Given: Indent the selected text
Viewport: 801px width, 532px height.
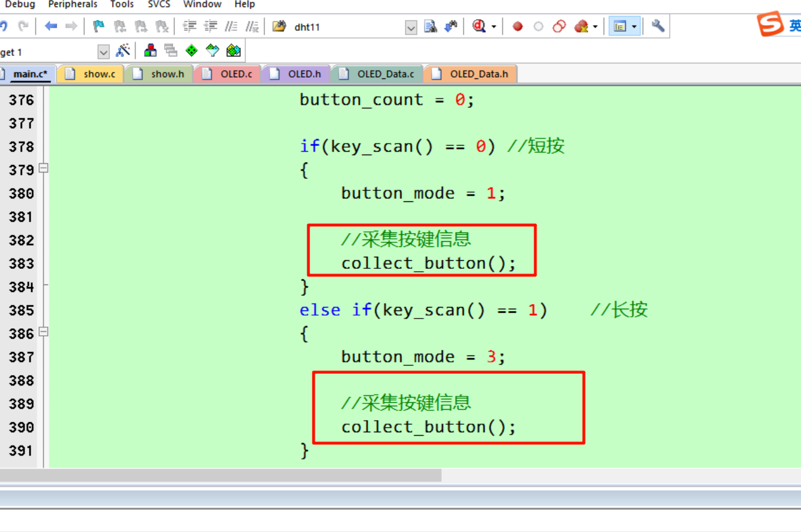Looking at the screenshot, I should coord(189,26).
